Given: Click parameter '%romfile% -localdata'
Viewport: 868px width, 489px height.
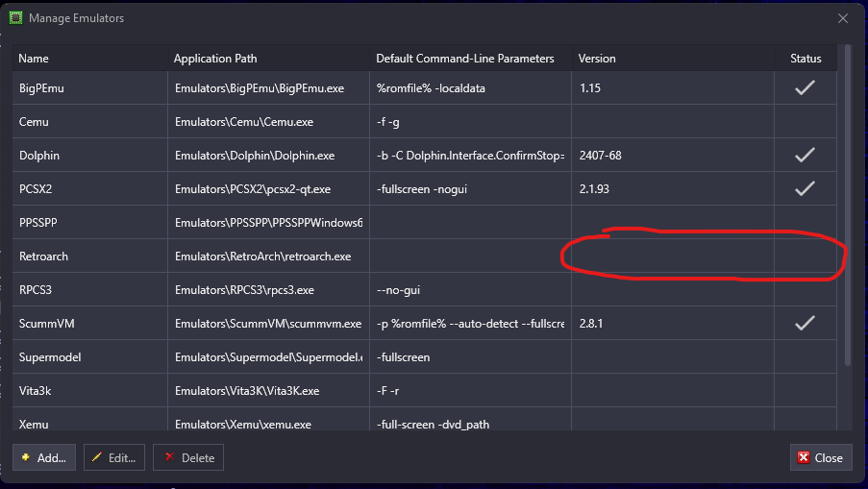Looking at the screenshot, I should [x=431, y=88].
